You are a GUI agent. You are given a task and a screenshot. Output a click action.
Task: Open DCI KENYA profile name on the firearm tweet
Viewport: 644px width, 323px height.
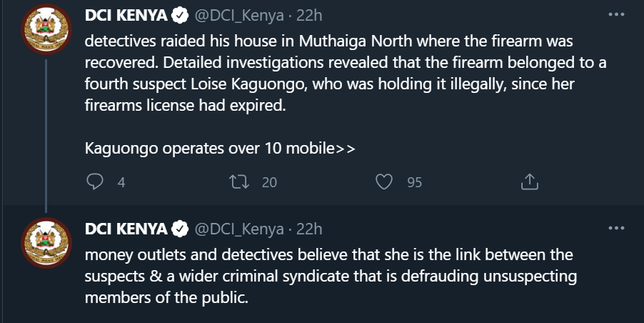coord(126,15)
